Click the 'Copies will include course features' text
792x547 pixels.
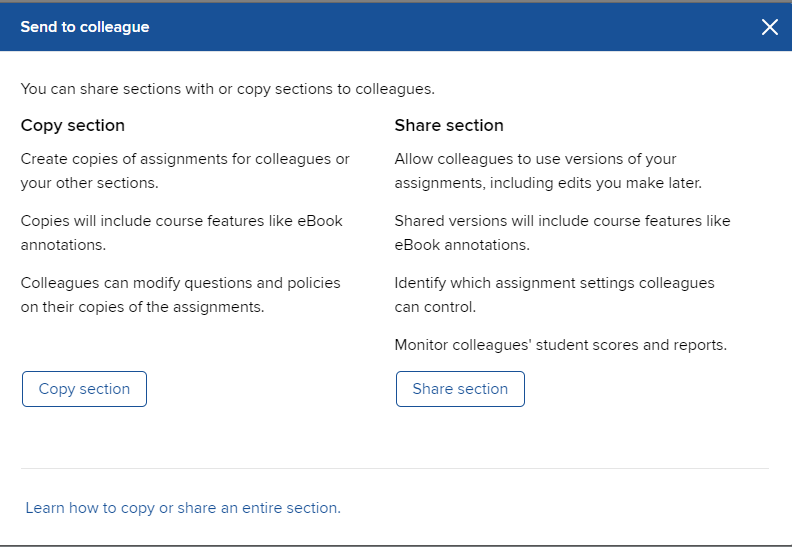181,232
